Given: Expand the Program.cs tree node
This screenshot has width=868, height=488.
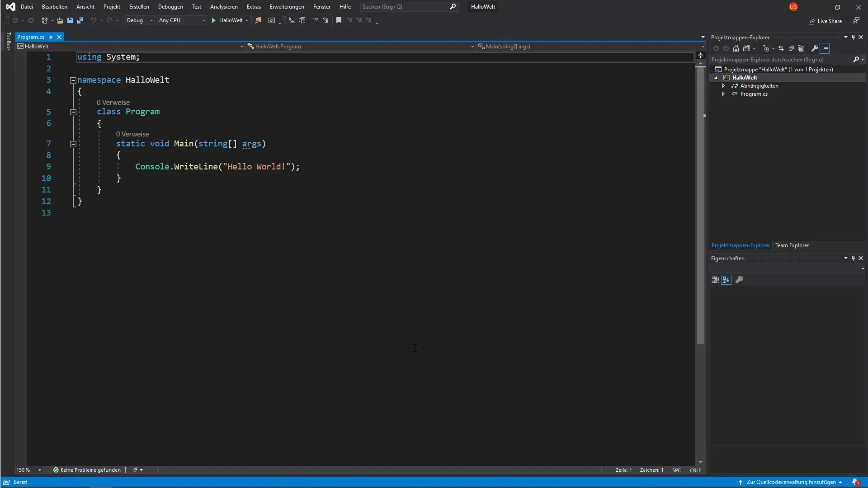Looking at the screenshot, I should coord(723,94).
